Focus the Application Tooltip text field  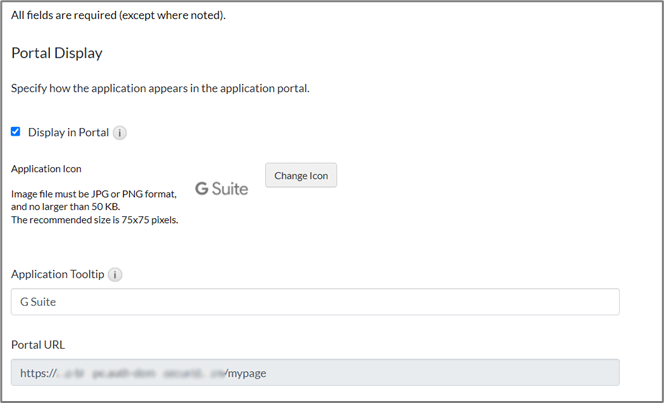click(315, 302)
